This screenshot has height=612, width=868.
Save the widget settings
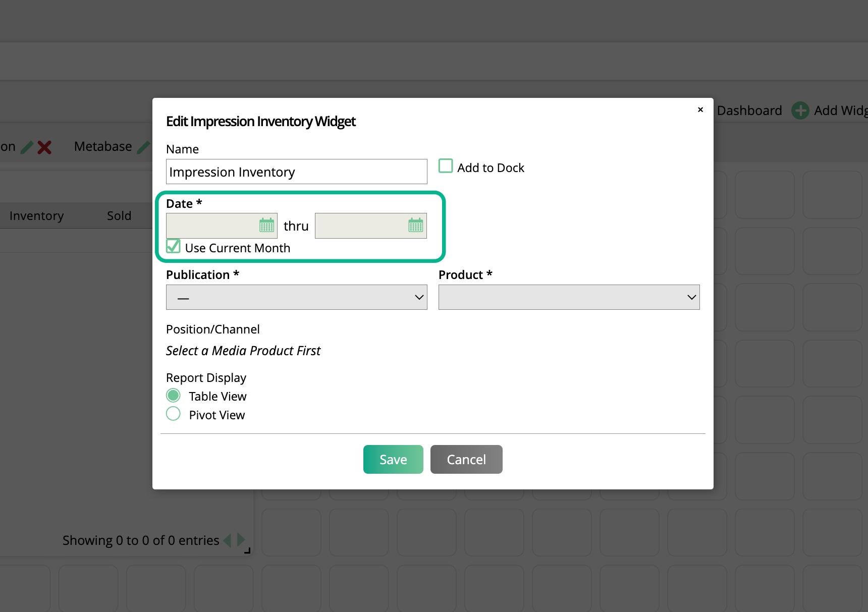393,459
